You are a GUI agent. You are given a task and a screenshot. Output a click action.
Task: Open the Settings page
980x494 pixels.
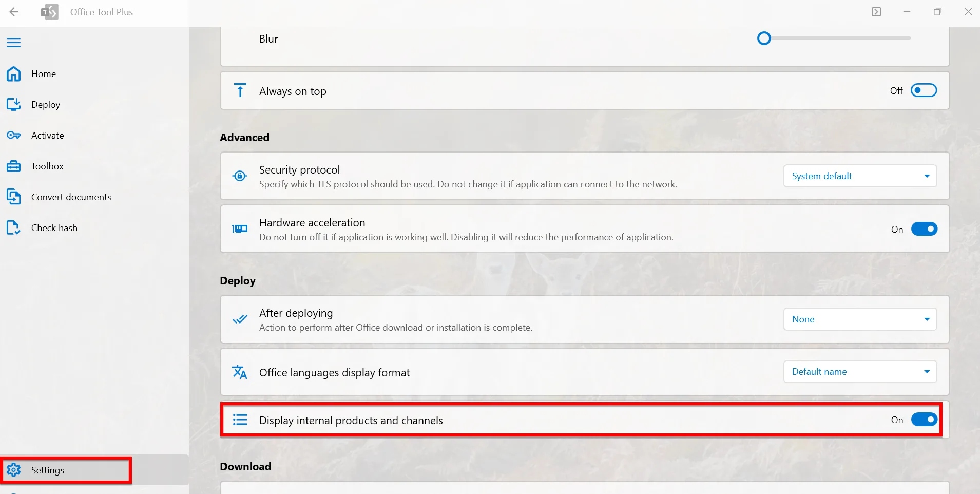[94, 470]
